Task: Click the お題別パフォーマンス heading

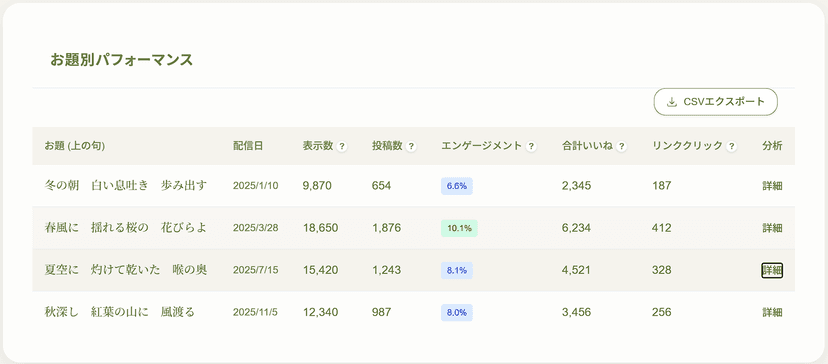Action: click(x=121, y=60)
